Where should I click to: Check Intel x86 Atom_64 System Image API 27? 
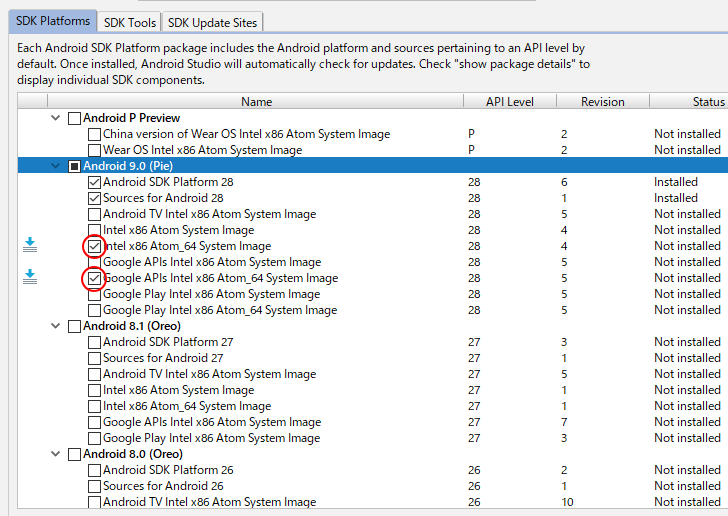pos(94,406)
